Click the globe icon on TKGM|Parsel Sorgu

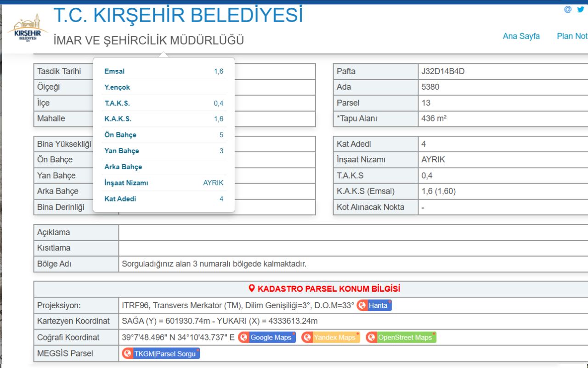tap(127, 354)
